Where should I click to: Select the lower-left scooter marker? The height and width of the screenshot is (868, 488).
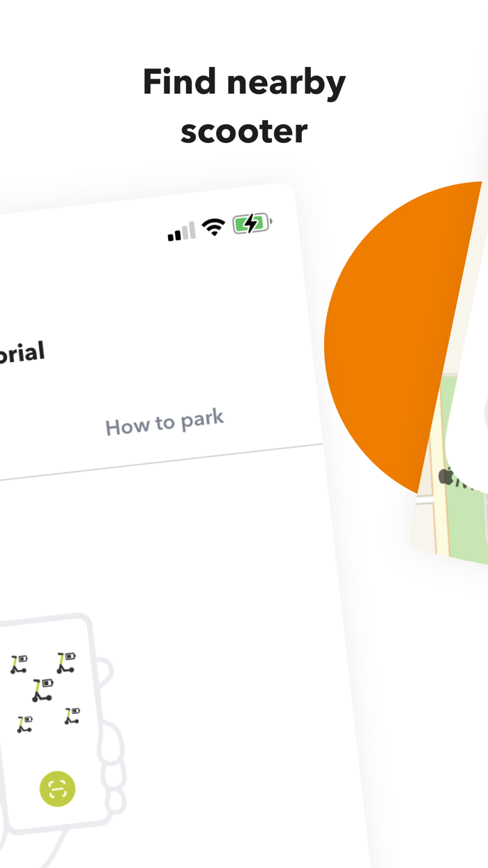click(25, 724)
